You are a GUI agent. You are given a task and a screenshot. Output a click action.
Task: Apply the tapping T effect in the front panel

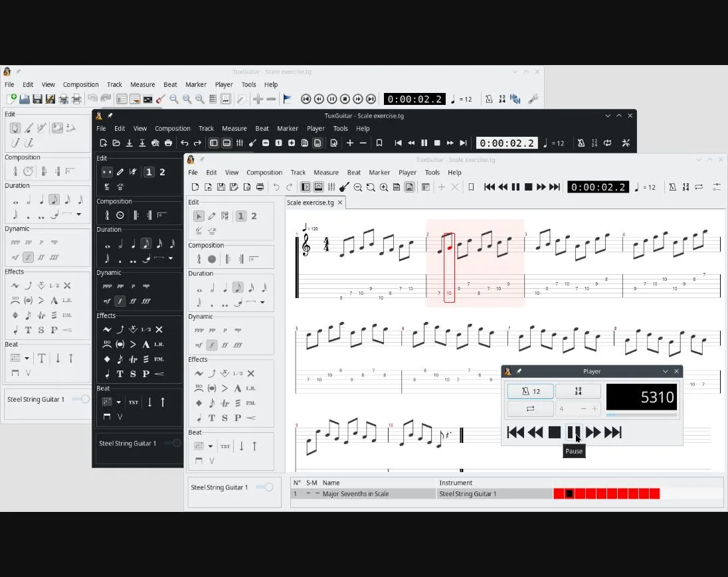(212, 418)
